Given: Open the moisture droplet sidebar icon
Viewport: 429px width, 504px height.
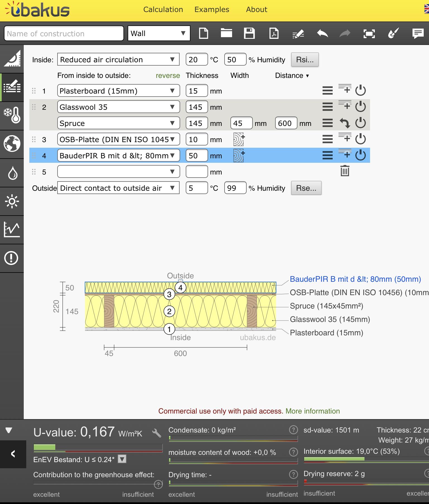Looking at the screenshot, I should pos(13,173).
